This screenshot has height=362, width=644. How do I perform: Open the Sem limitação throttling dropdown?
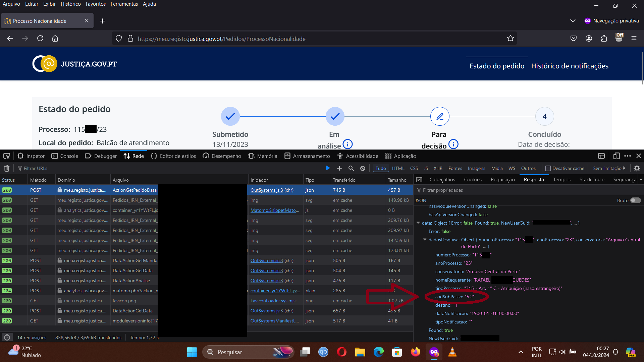[609, 168]
